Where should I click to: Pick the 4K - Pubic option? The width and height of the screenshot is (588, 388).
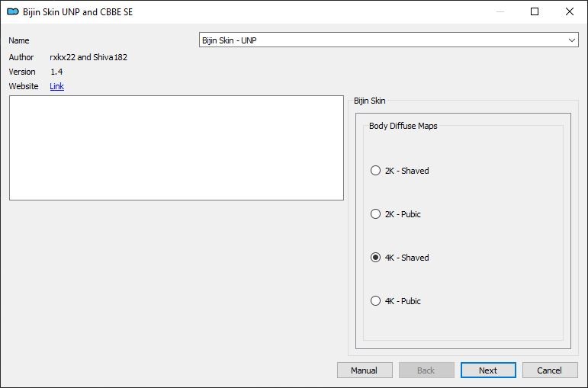pos(375,301)
